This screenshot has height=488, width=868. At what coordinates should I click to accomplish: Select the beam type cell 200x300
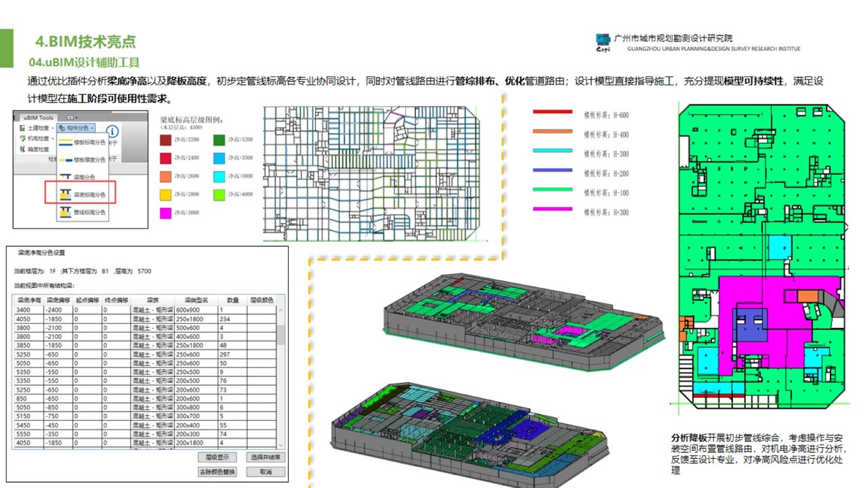coord(197,434)
